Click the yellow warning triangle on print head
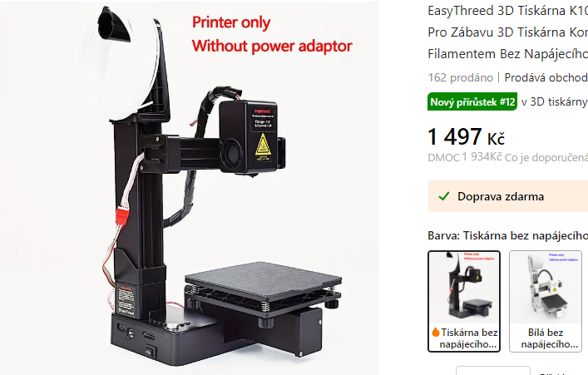The width and height of the screenshot is (588, 375). click(x=263, y=146)
